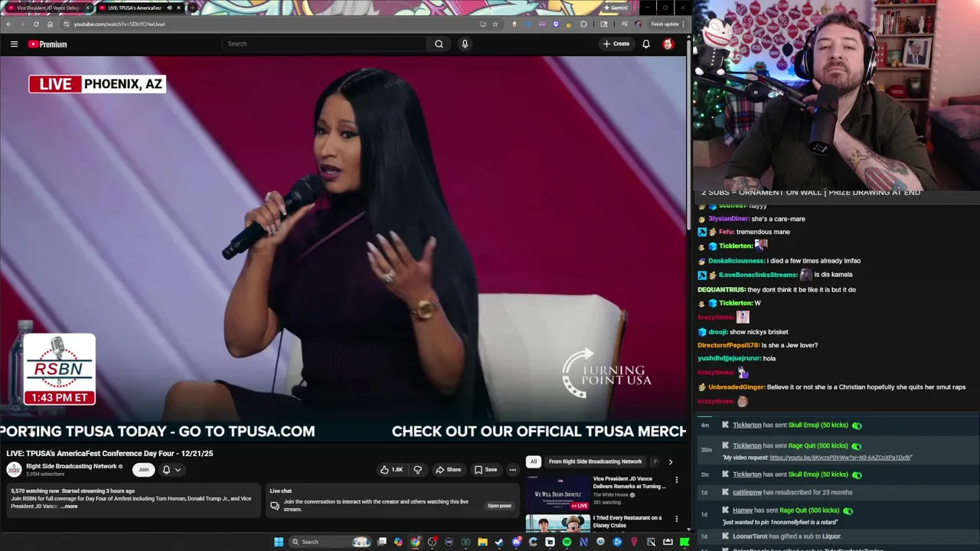The height and width of the screenshot is (551, 980).
Task: Open the Gemini button in the title bar
Action: point(615,8)
